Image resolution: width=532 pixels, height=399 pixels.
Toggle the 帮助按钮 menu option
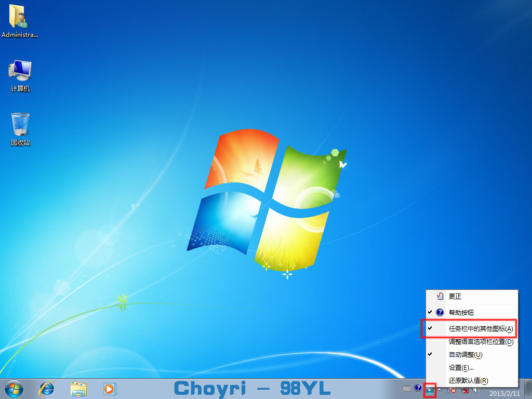coord(472,312)
